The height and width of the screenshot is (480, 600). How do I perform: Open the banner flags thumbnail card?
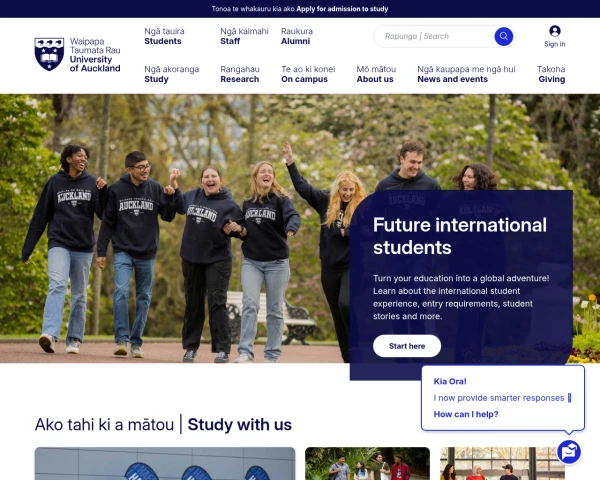point(165,463)
